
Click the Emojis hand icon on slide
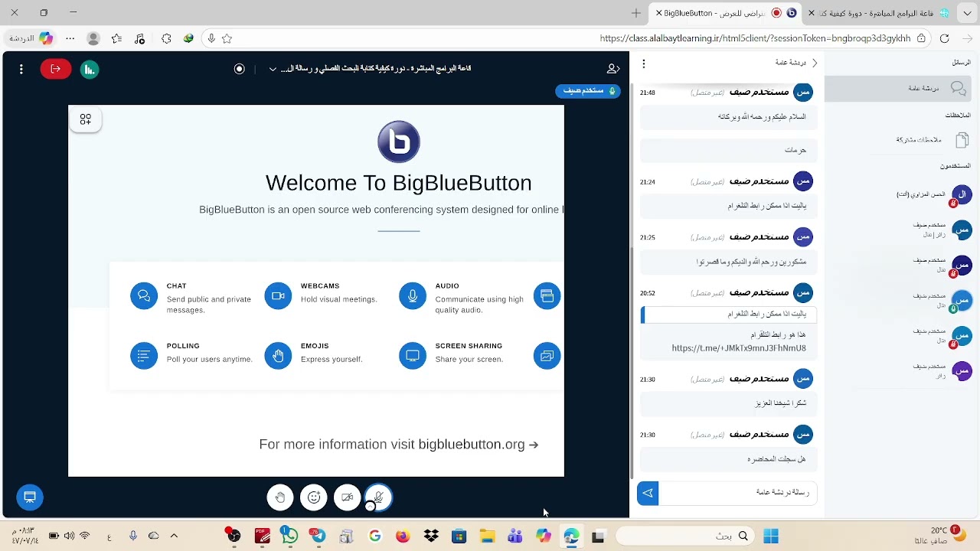coord(278,356)
